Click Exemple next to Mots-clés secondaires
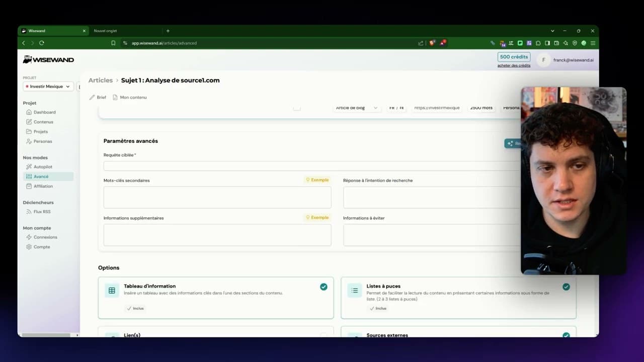 pyautogui.click(x=317, y=179)
